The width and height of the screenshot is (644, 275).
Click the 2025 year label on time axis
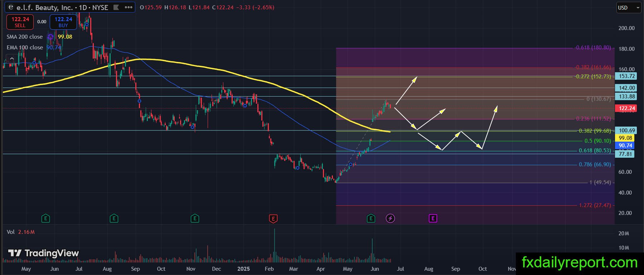[x=243, y=269]
